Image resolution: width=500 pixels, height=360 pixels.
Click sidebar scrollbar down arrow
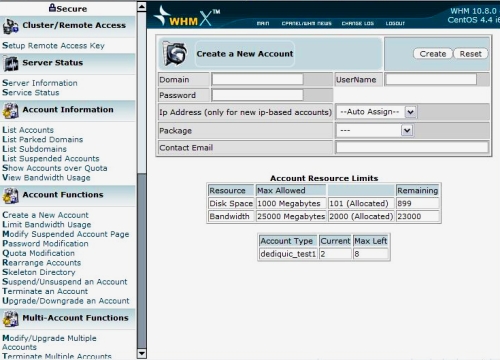point(142,353)
